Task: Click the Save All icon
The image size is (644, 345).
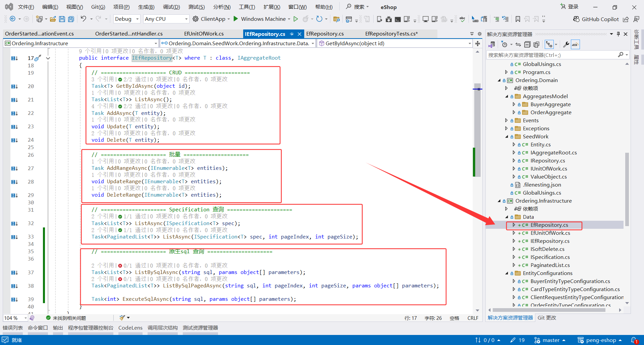Action: tap(71, 19)
